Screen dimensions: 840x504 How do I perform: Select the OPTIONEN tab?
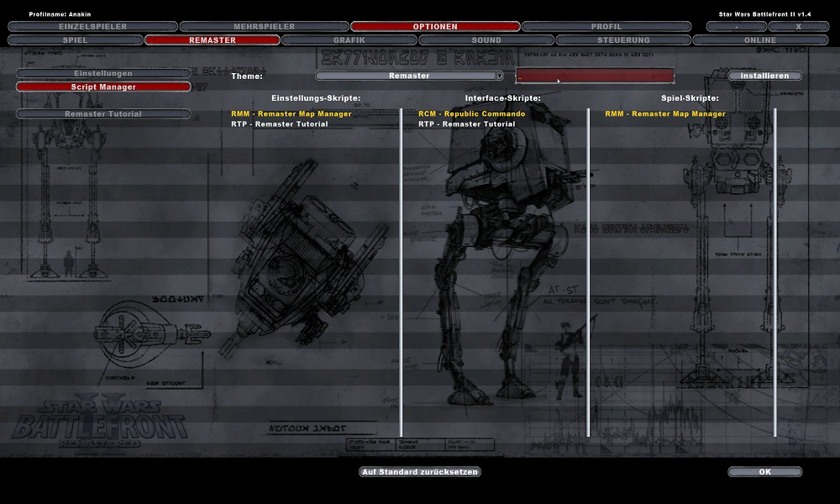(435, 26)
